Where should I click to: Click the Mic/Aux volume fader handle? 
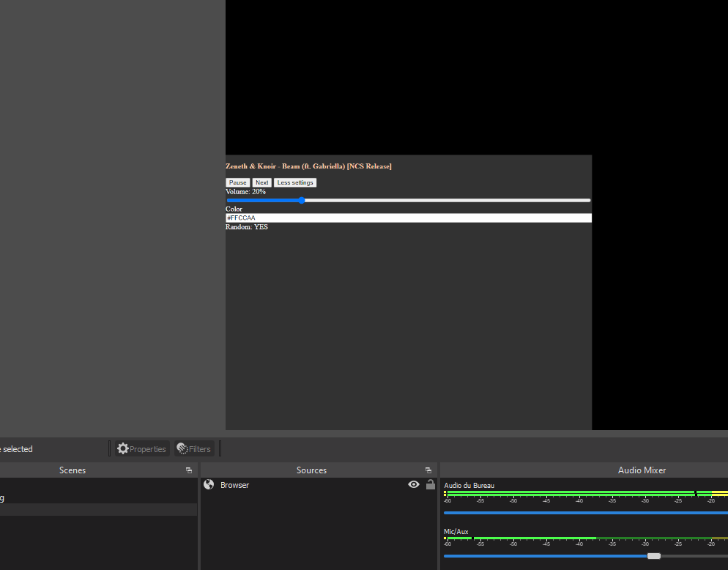click(653, 555)
